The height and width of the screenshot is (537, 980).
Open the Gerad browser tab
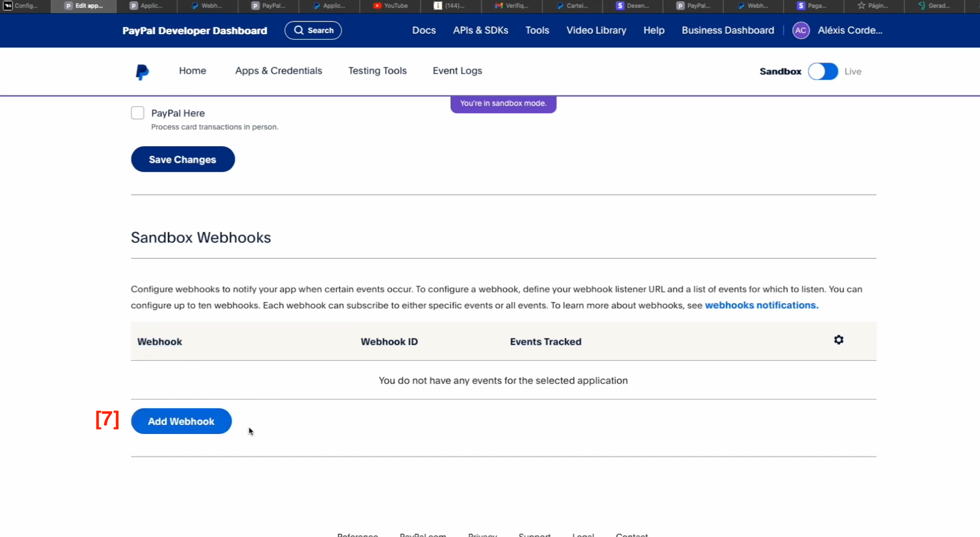coord(934,6)
